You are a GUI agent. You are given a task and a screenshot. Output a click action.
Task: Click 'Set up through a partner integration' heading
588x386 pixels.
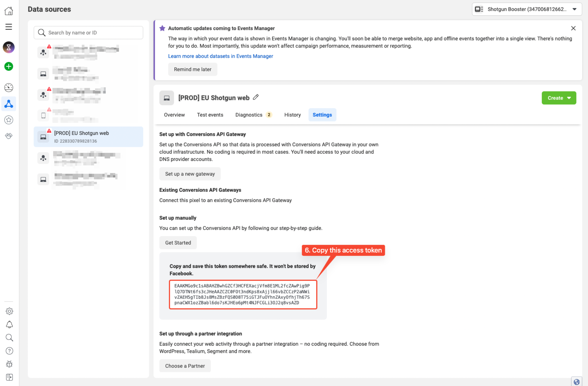(x=200, y=333)
